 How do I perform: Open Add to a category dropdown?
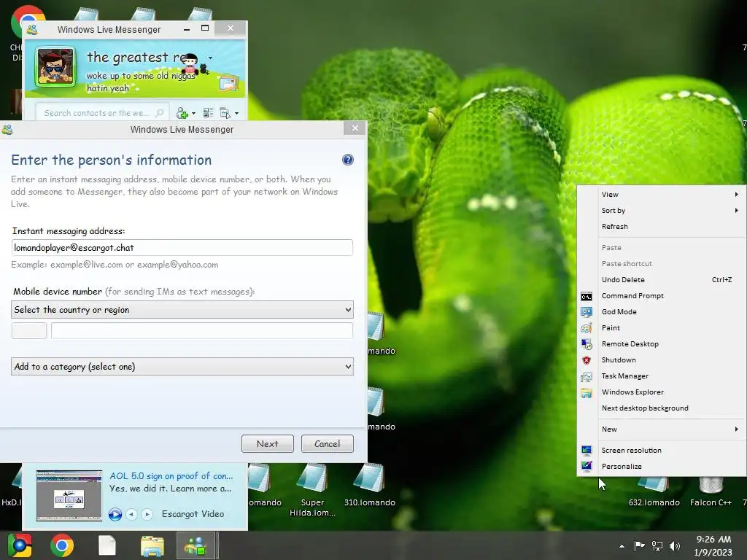click(x=182, y=367)
